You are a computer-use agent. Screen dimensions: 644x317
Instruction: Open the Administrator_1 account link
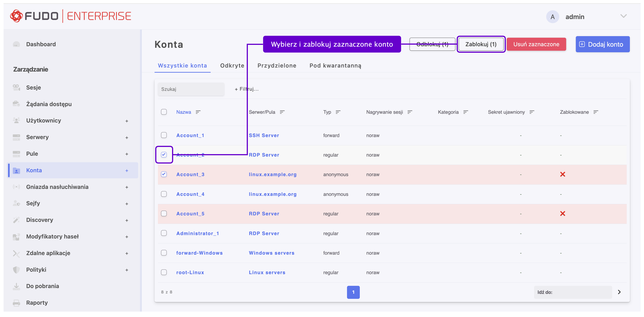click(x=197, y=233)
